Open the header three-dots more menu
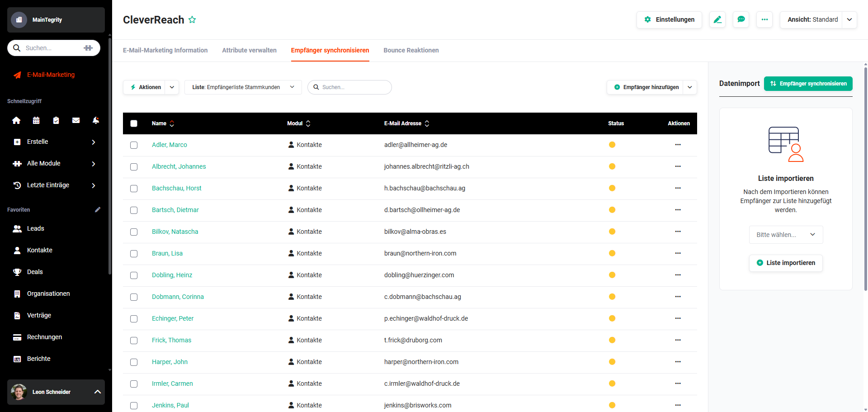Screen dimensions: 868x412 [764, 19]
